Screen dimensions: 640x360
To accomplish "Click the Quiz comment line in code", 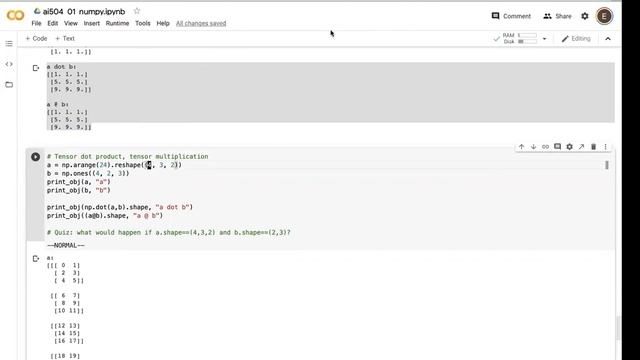I will click(169, 232).
